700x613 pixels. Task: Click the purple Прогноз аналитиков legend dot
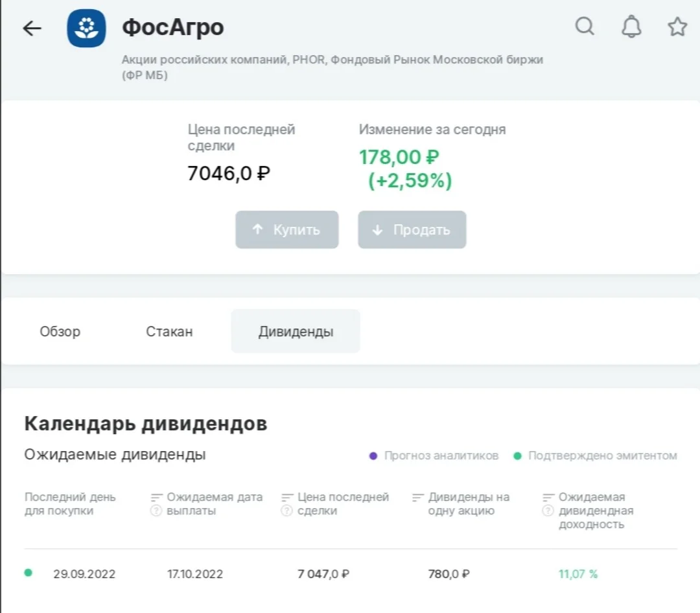pyautogui.click(x=373, y=456)
